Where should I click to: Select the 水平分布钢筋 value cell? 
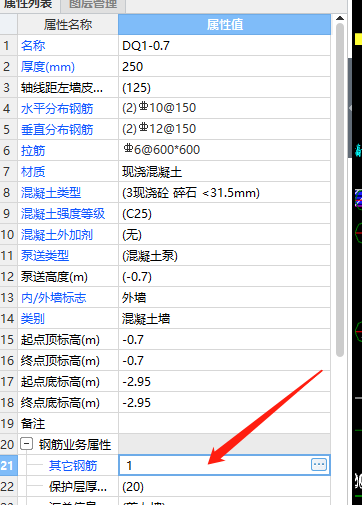click(x=224, y=108)
